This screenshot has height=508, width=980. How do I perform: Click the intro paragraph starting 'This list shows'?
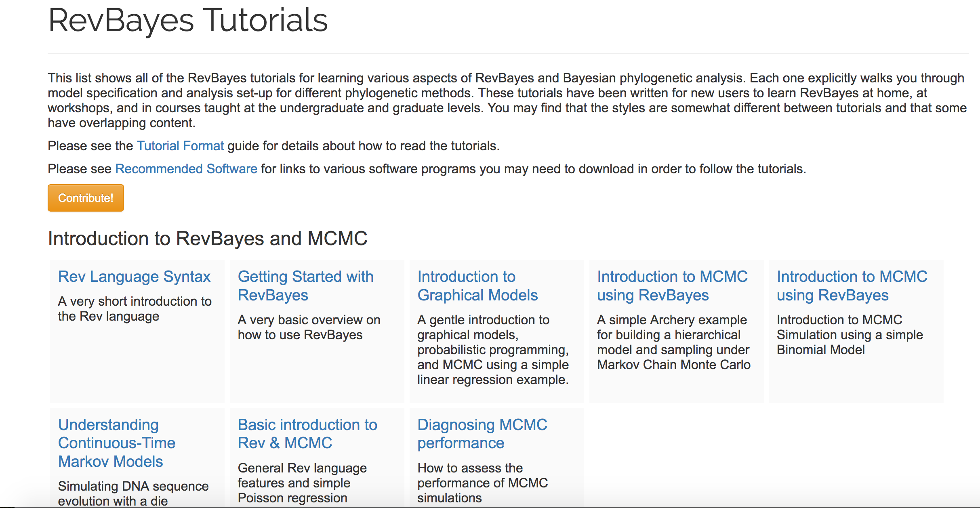507,100
